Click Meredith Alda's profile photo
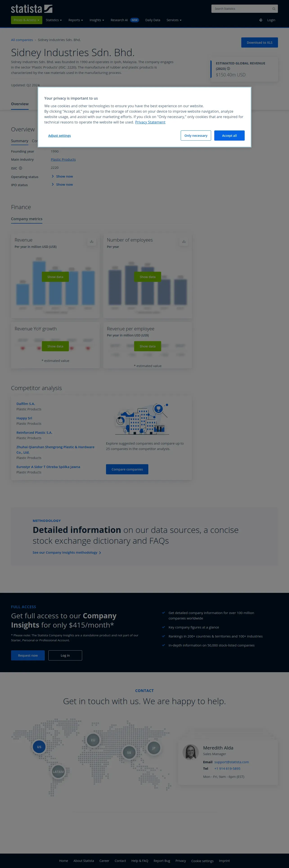The height and width of the screenshot is (868, 289). pyautogui.click(x=191, y=752)
